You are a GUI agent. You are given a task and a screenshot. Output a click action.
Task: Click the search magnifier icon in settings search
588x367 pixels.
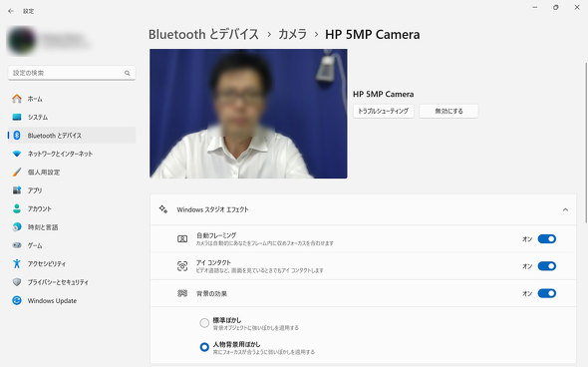tap(128, 73)
